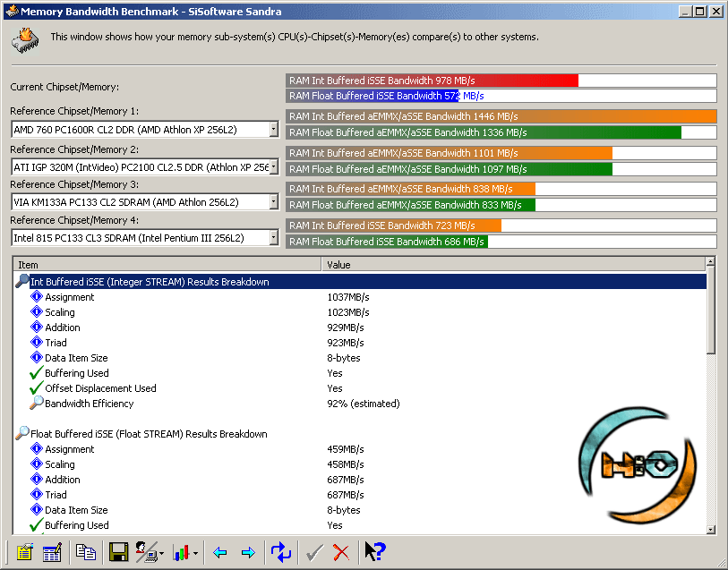Click the Sandra icon in the title bar
Screen dimensions: 728x570
(x=12, y=11)
